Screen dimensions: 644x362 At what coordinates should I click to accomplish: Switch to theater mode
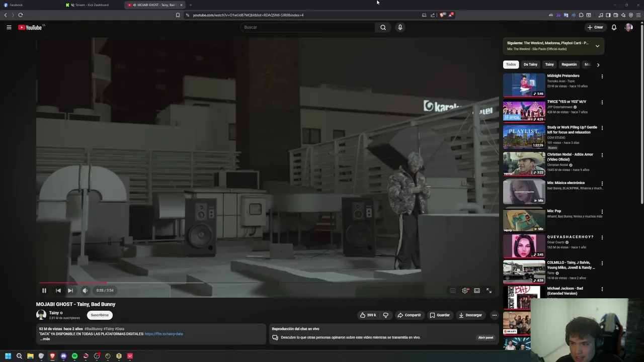(477, 291)
